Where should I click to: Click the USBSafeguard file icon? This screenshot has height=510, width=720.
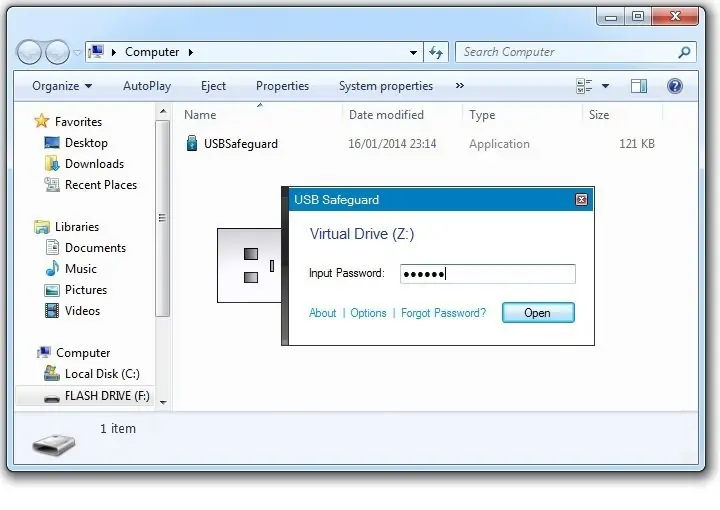(x=192, y=143)
